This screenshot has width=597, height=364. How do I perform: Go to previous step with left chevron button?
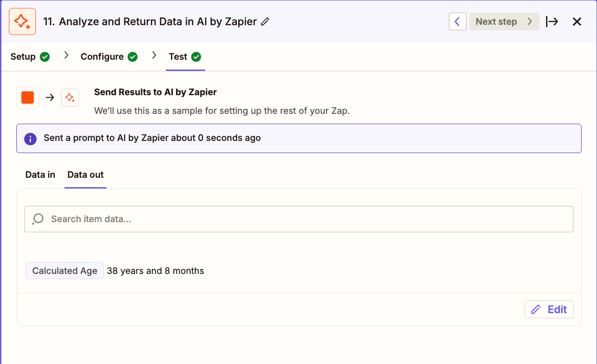pos(458,21)
